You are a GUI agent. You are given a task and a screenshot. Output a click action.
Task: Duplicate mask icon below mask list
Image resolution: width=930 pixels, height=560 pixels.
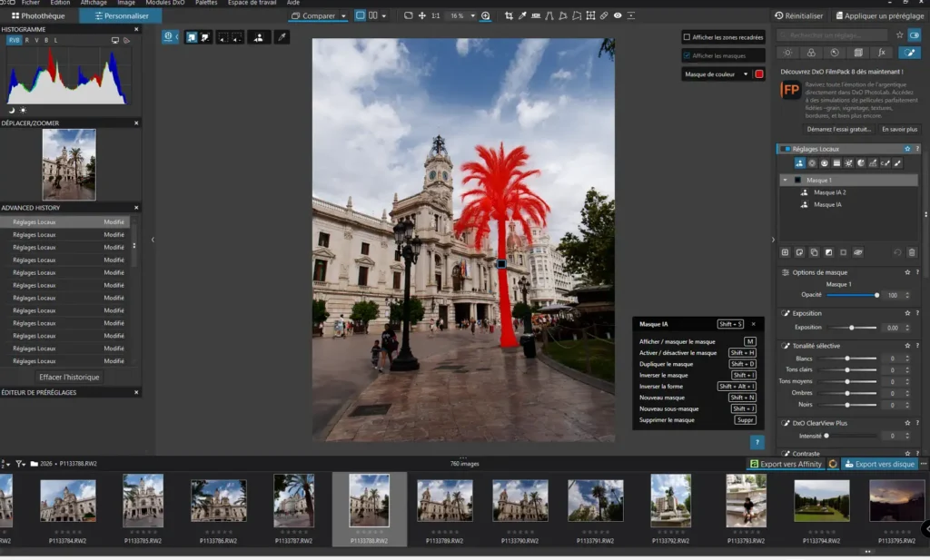pos(814,252)
